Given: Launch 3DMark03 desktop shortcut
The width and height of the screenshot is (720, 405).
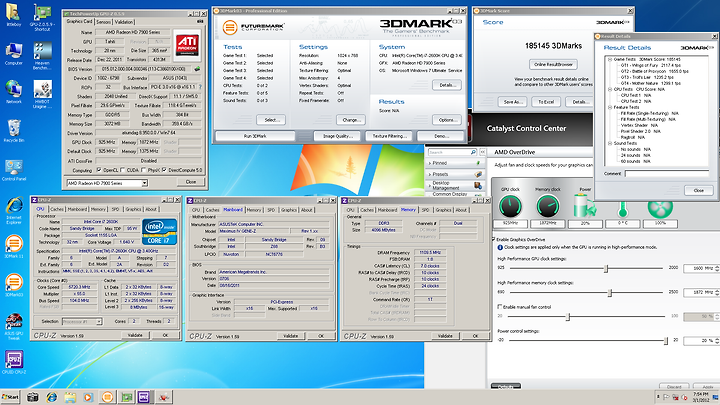Looking at the screenshot, I should click(14, 285).
